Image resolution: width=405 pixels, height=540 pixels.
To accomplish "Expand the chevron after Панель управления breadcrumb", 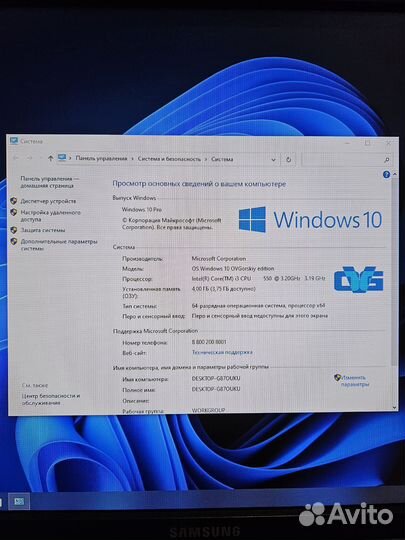I will point(133,159).
